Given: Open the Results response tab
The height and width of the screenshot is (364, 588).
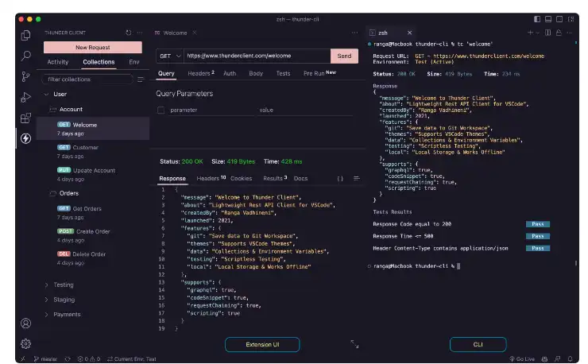Looking at the screenshot, I should click(x=275, y=179).
